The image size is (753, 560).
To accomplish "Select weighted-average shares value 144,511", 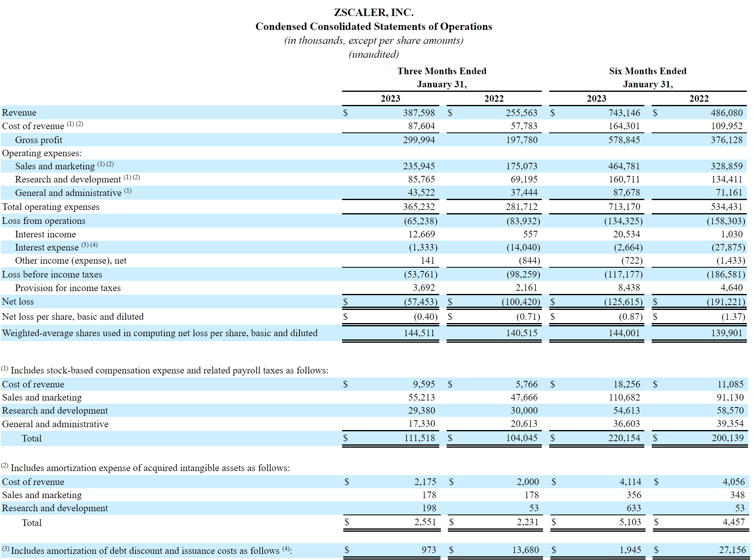I will click(x=419, y=333).
